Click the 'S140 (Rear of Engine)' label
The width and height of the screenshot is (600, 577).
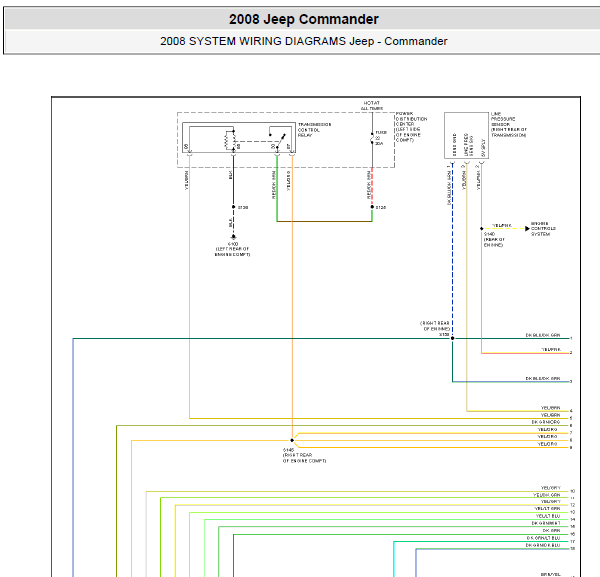(494, 239)
